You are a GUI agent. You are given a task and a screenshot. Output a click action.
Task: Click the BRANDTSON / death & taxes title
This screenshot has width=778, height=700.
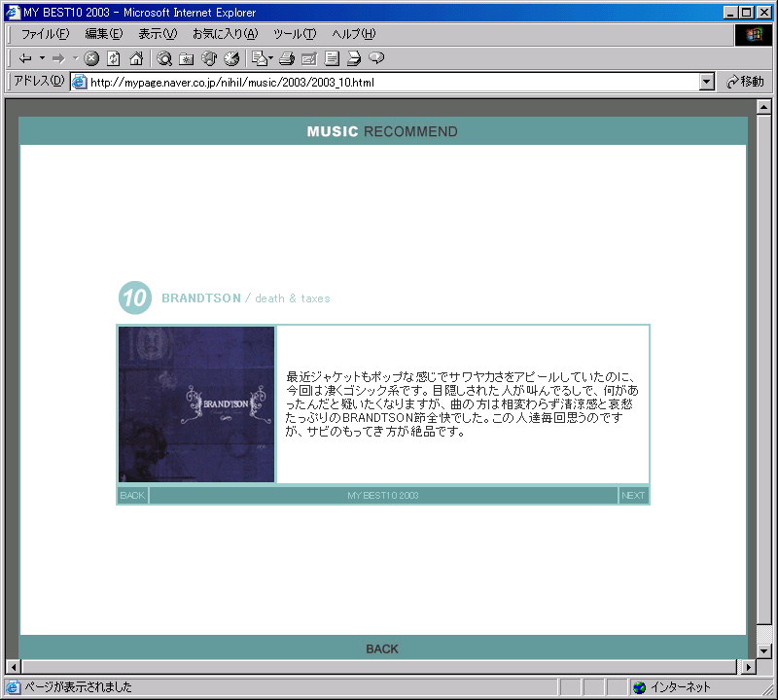pos(246,298)
